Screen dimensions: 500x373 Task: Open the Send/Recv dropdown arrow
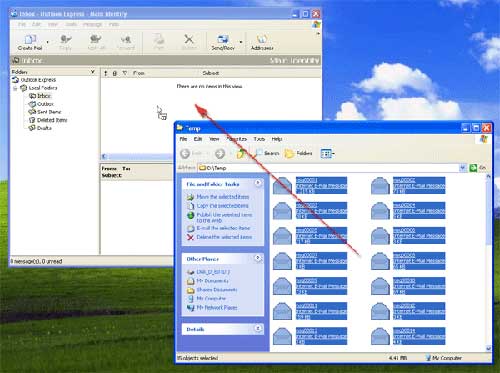pyautogui.click(x=241, y=42)
